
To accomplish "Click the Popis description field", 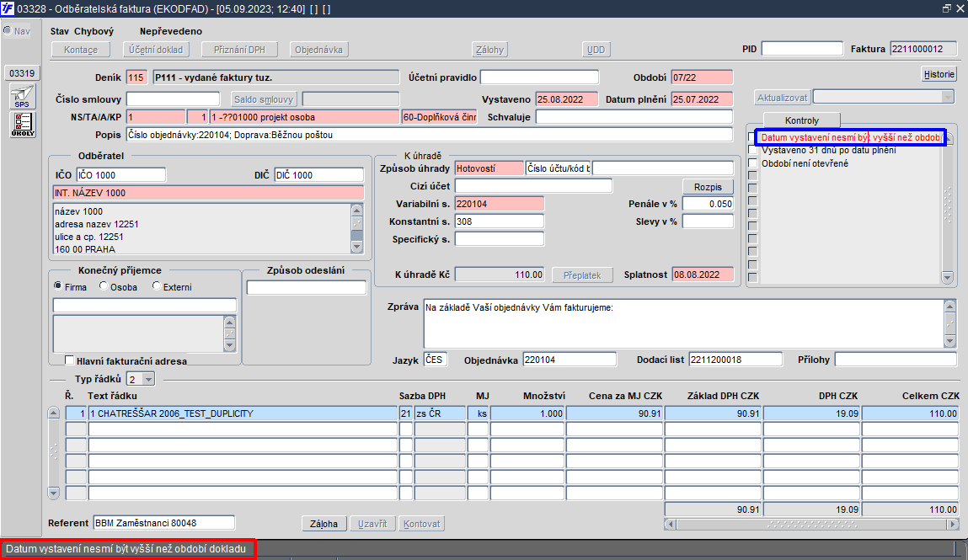I will [x=430, y=135].
